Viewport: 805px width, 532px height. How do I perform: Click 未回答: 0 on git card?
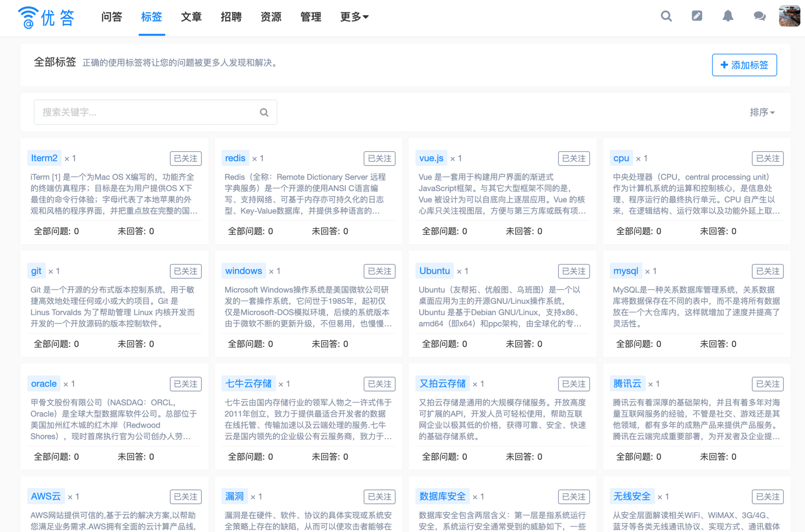tap(135, 344)
